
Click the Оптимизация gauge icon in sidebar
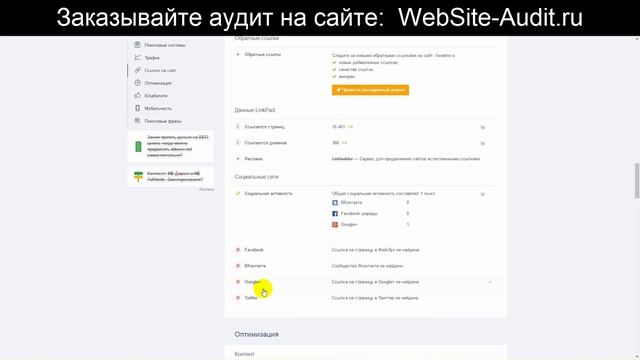[138, 83]
